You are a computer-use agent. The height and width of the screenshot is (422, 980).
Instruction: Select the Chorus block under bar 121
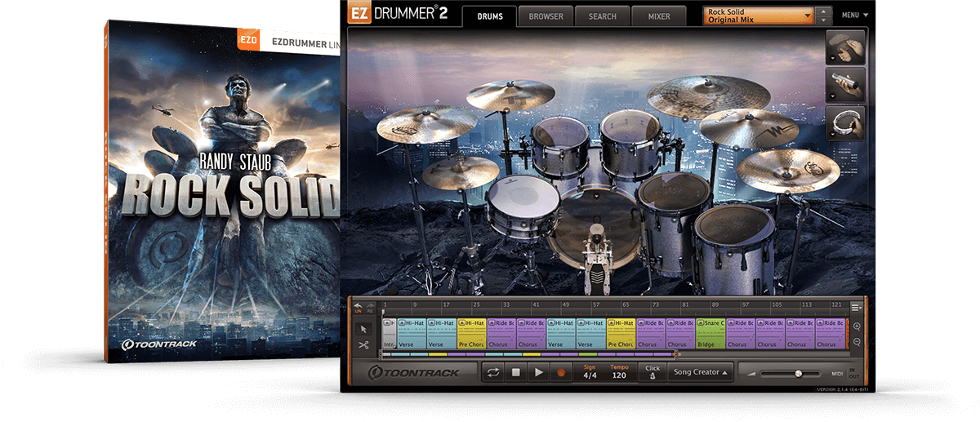[830, 335]
